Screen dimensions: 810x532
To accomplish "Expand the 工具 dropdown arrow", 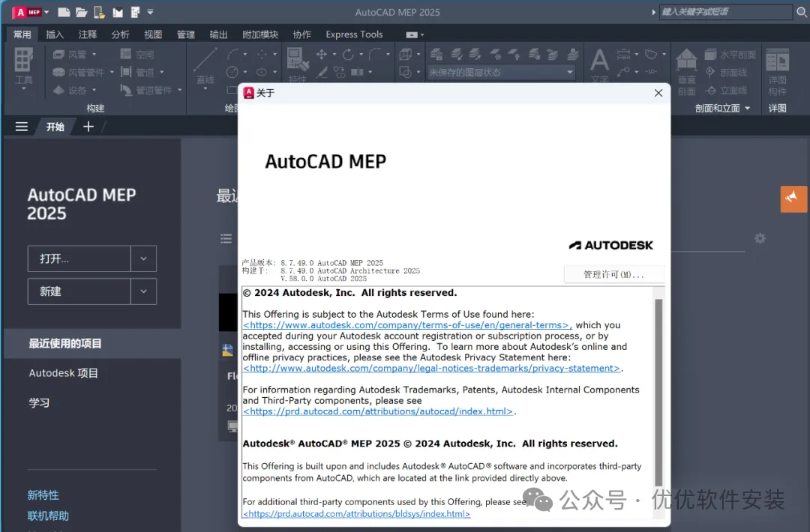I will tap(24, 88).
